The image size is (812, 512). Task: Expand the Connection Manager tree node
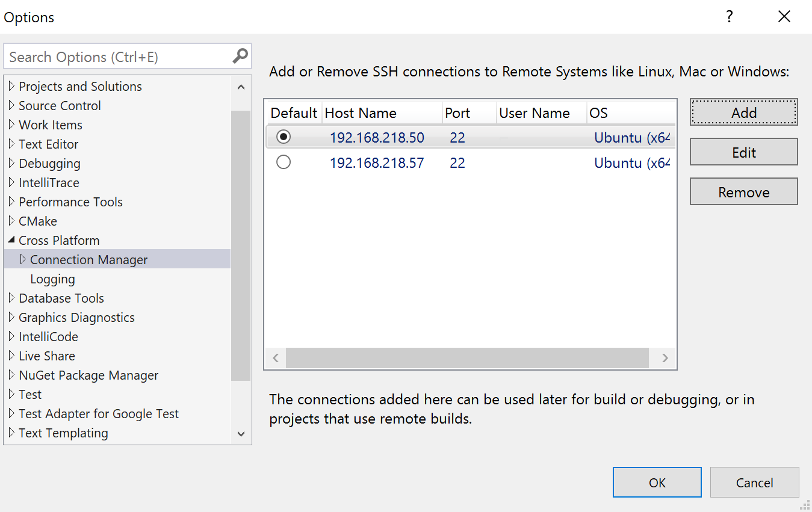(23, 259)
